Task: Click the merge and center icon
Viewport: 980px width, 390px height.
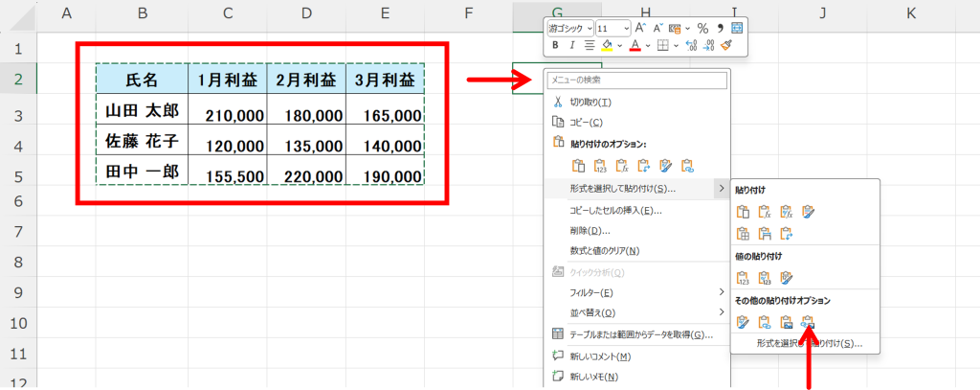Action: [x=737, y=28]
